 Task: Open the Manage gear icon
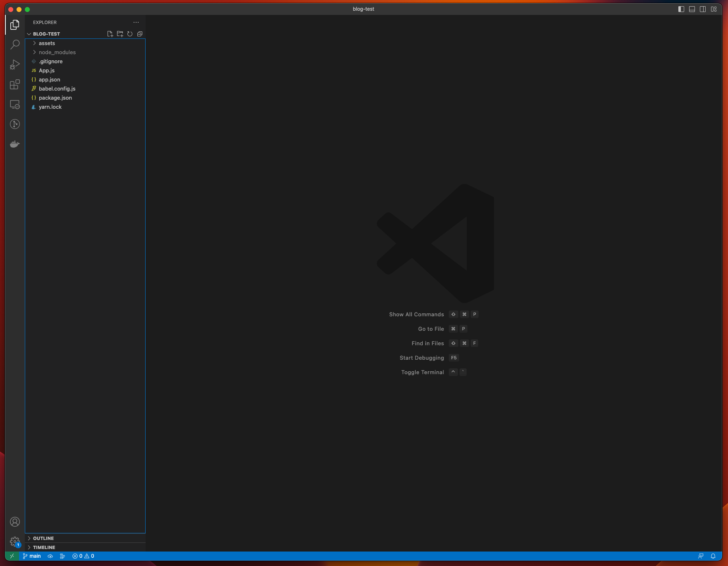point(15,542)
